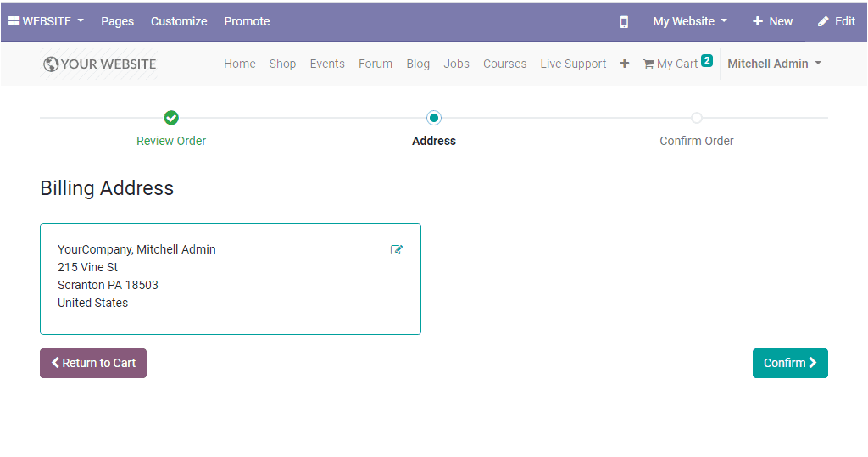868x457 pixels.
Task: Visit the Blog page
Action: point(418,64)
